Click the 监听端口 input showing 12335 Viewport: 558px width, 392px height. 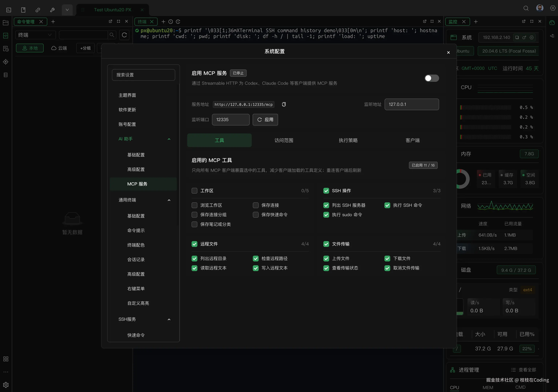click(231, 120)
